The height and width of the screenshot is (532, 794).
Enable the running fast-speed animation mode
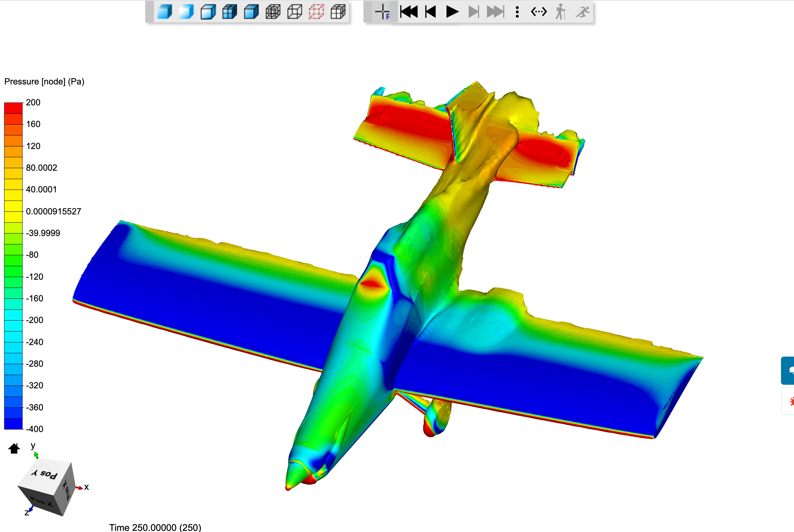click(582, 12)
